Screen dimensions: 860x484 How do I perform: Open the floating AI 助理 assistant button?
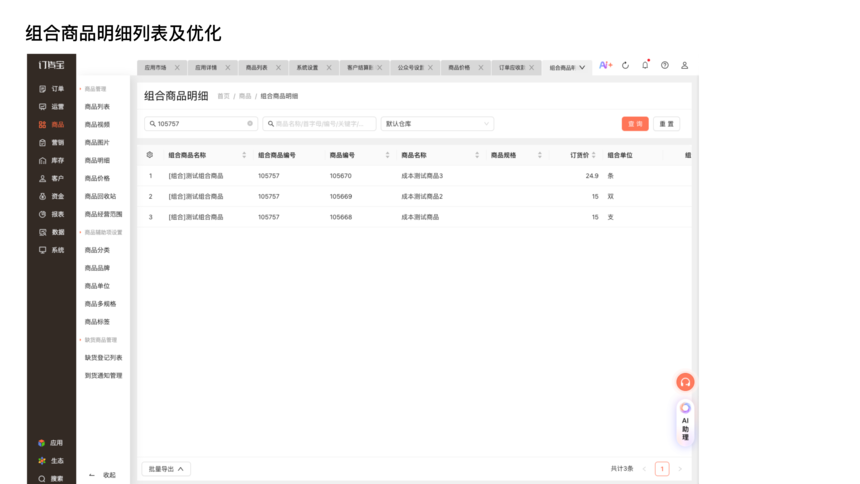pos(685,422)
